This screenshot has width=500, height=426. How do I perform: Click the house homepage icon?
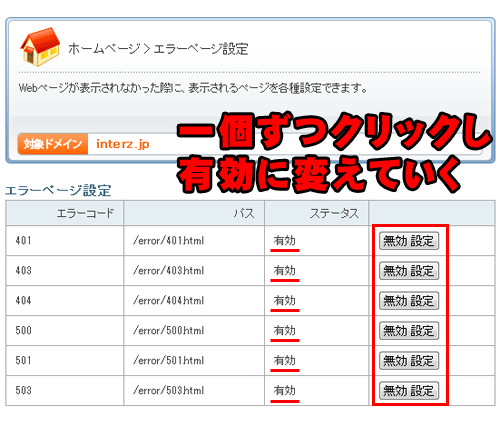coord(40,47)
